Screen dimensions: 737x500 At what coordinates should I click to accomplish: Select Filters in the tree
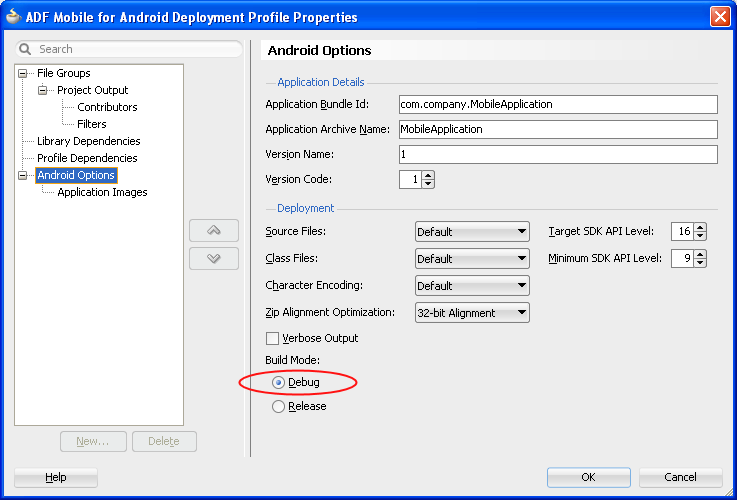pos(92,124)
